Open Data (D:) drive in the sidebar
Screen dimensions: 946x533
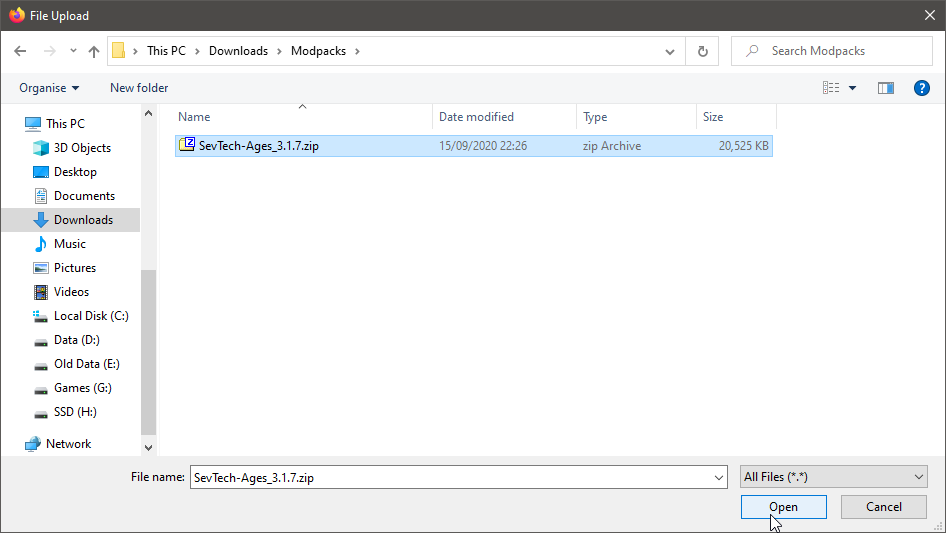pos(77,340)
